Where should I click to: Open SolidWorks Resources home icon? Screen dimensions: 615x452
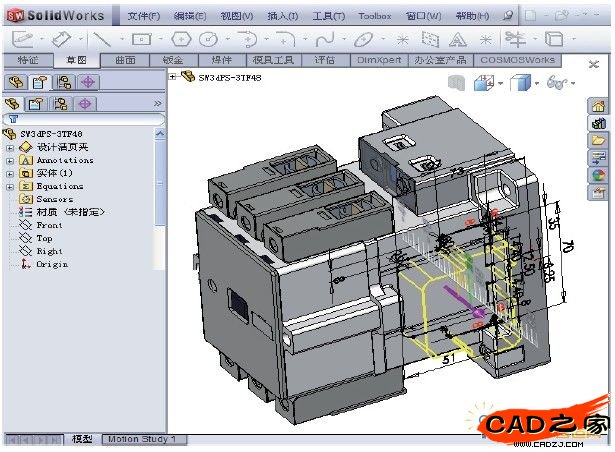coord(598,106)
